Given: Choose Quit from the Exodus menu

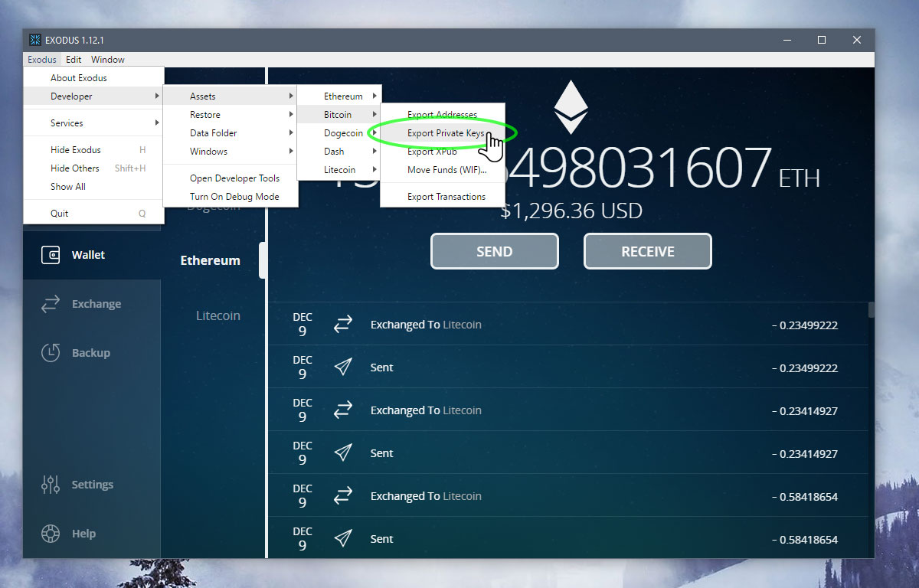Looking at the screenshot, I should pyautogui.click(x=93, y=214).
